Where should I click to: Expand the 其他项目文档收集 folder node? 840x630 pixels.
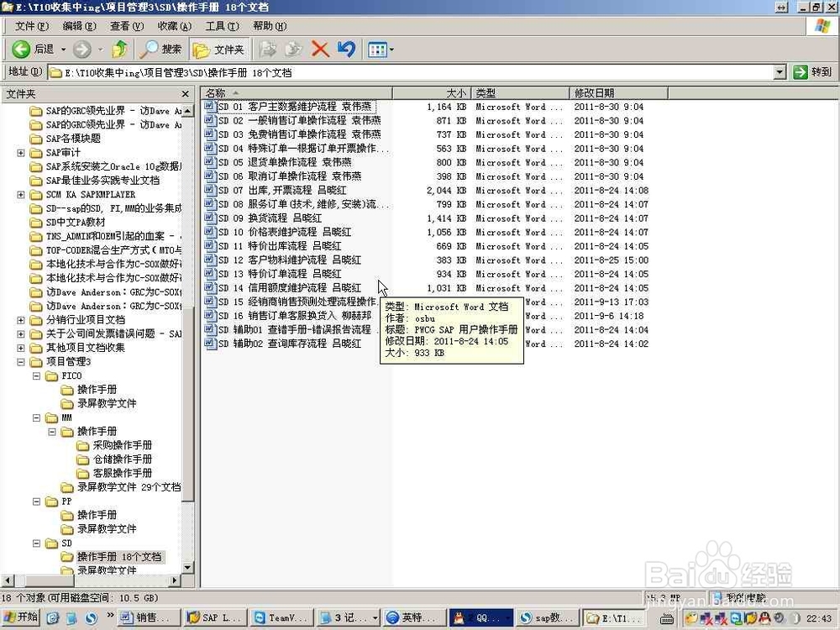pos(20,348)
